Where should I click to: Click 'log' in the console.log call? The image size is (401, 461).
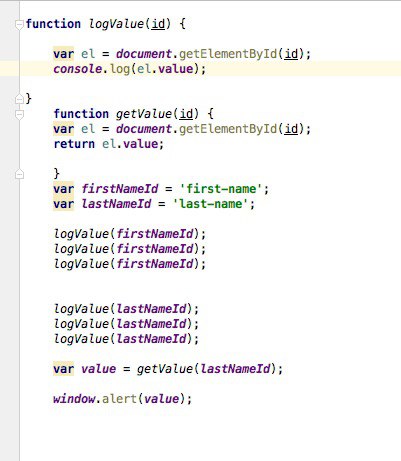(x=120, y=69)
